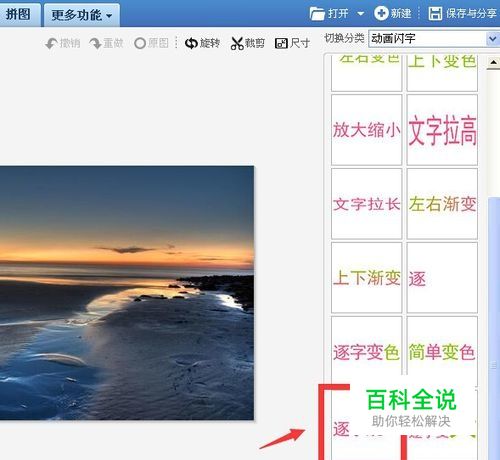Create a new image with 新建
500x460 pixels.
393,14
